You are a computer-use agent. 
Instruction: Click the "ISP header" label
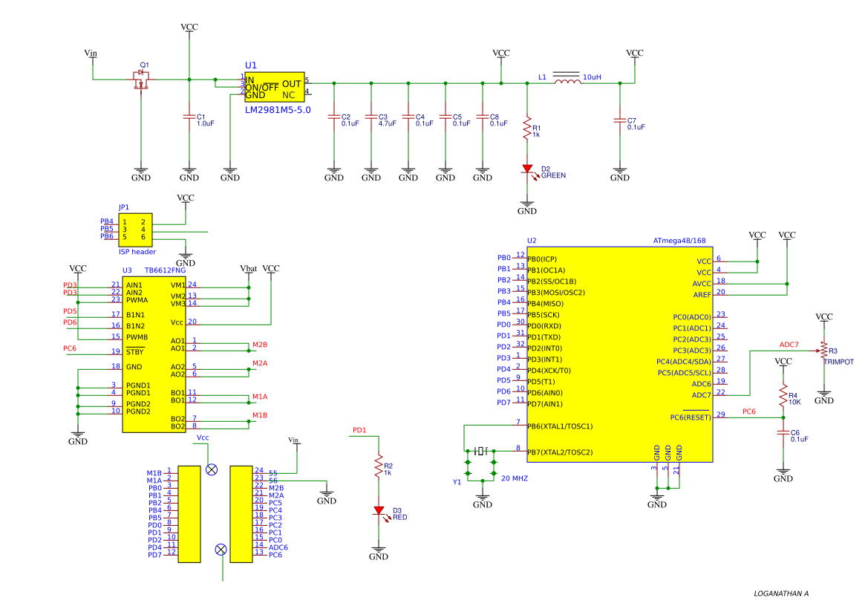[137, 252]
